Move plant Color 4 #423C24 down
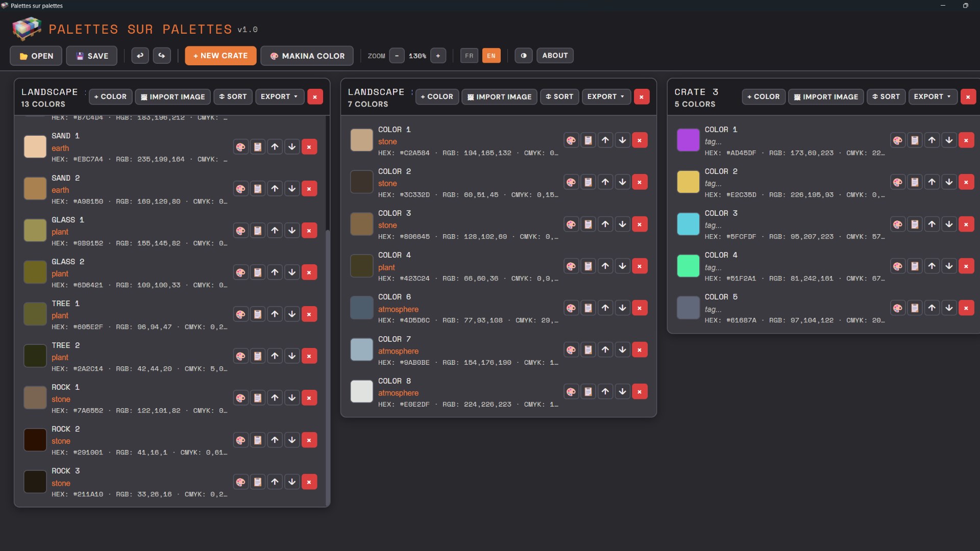This screenshot has height=551, width=980. click(x=623, y=266)
